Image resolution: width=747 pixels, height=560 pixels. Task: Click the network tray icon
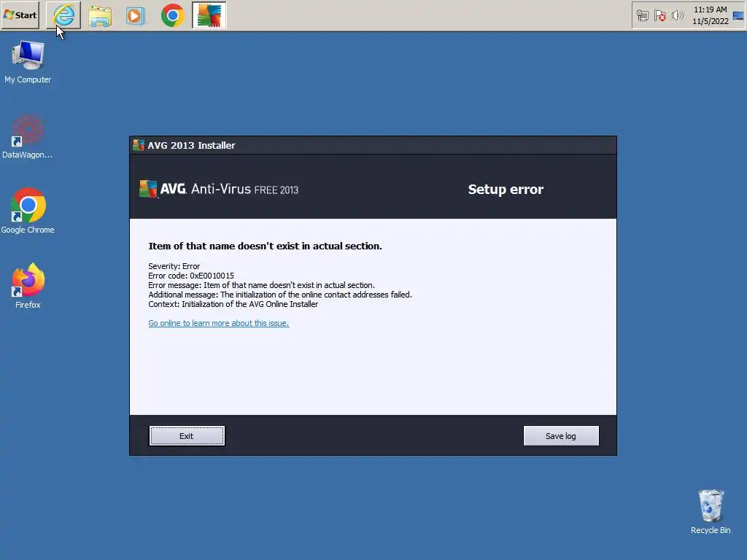coord(642,16)
